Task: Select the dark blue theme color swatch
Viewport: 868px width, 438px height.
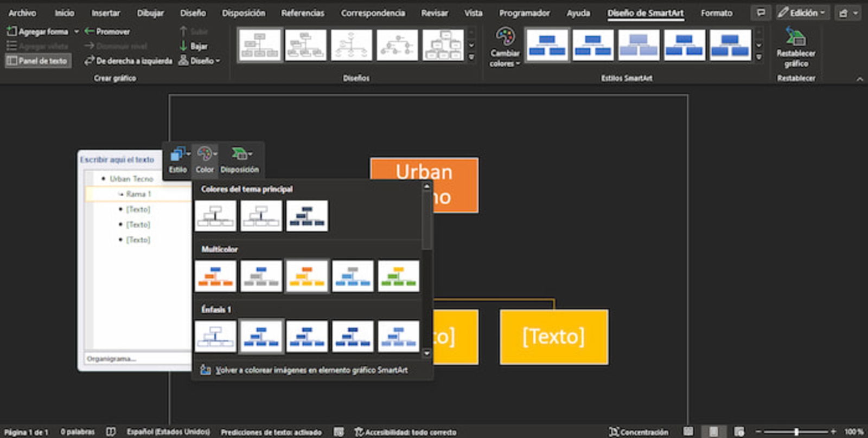Action: click(x=307, y=216)
